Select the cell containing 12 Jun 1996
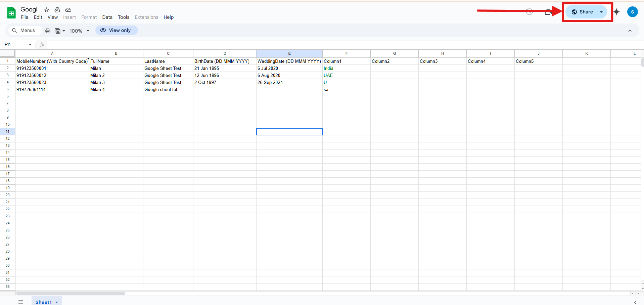Viewport: 644px width, 305px height. tap(225, 75)
